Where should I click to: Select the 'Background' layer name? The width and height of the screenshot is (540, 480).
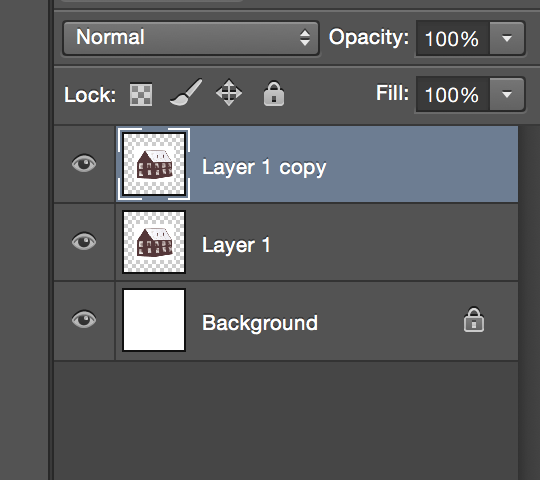point(260,323)
